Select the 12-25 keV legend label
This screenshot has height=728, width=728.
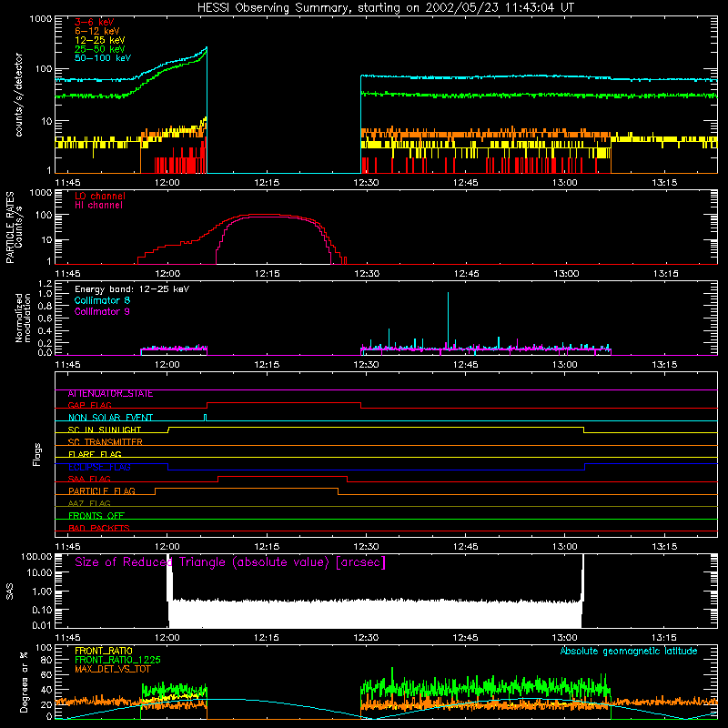[x=100, y=40]
